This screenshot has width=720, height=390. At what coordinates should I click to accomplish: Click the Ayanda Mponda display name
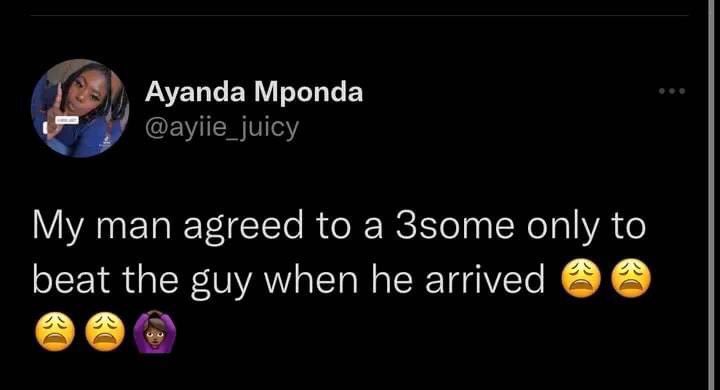[x=254, y=92]
